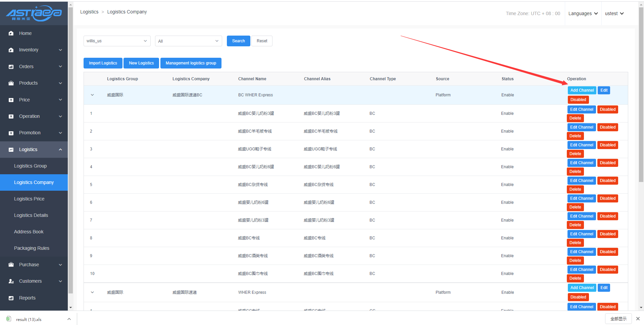Disable the WHER Express logistics company
Viewport: 644px width, 325px height.
coord(578,297)
